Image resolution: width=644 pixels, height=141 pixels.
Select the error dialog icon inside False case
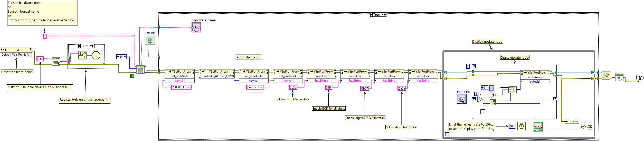coord(82,55)
